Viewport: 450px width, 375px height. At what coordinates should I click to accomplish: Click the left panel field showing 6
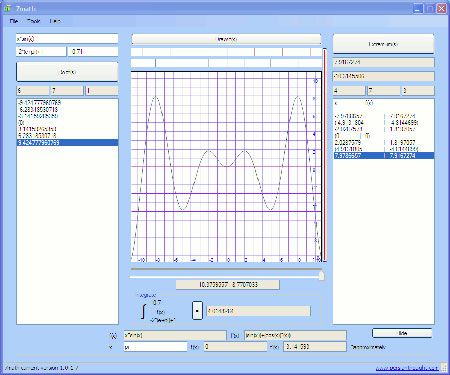tap(32, 90)
